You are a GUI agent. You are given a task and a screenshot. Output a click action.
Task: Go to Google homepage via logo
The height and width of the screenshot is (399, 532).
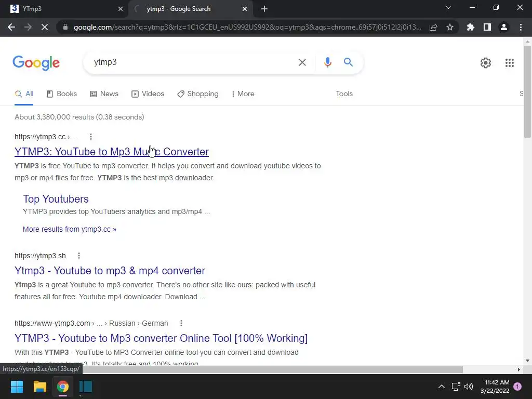(x=36, y=63)
